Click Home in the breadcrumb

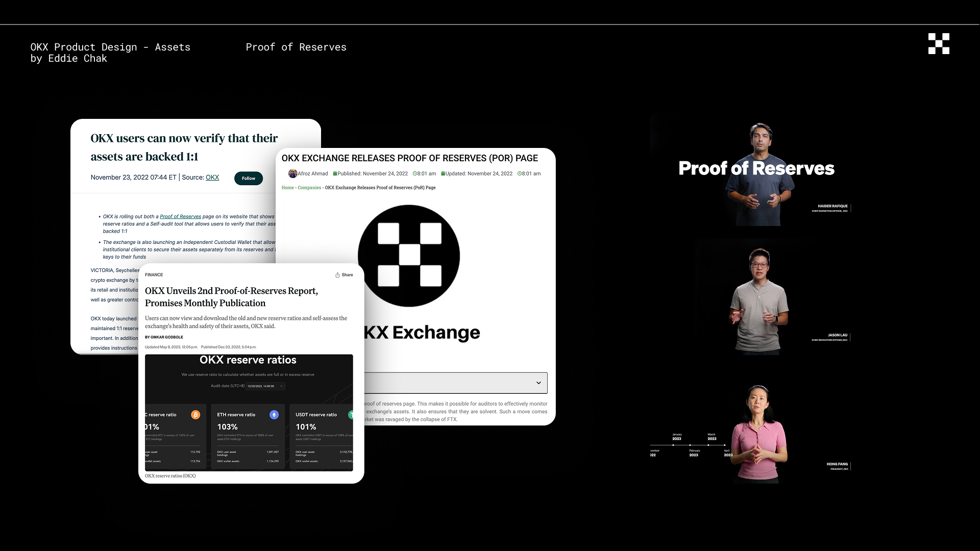coord(288,188)
